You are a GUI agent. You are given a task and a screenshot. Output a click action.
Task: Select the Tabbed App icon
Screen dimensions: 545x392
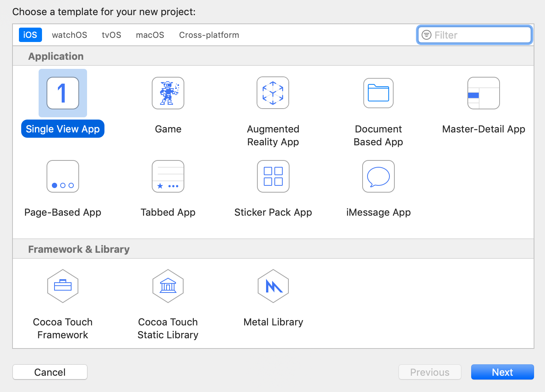pos(168,176)
